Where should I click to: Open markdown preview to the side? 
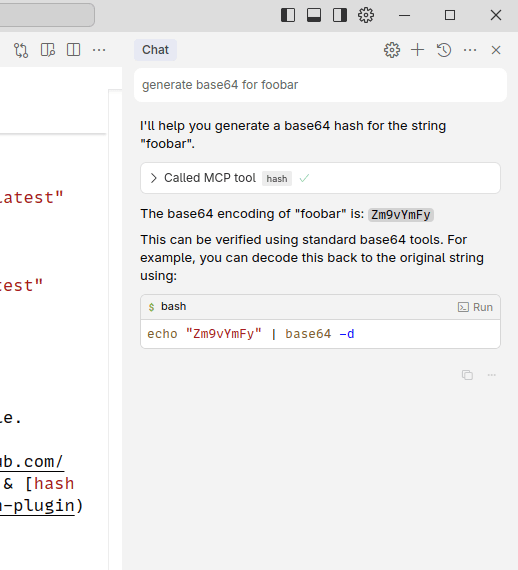point(48,50)
